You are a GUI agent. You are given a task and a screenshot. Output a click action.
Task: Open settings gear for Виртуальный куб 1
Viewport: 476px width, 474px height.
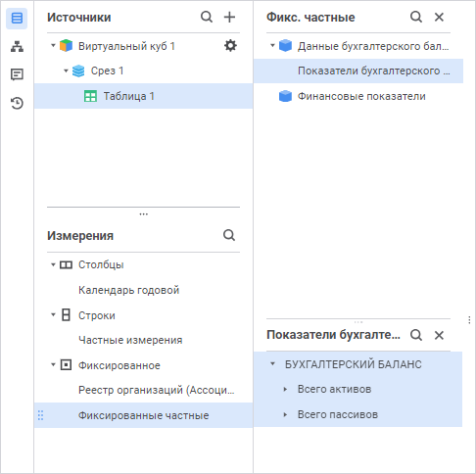coord(230,45)
